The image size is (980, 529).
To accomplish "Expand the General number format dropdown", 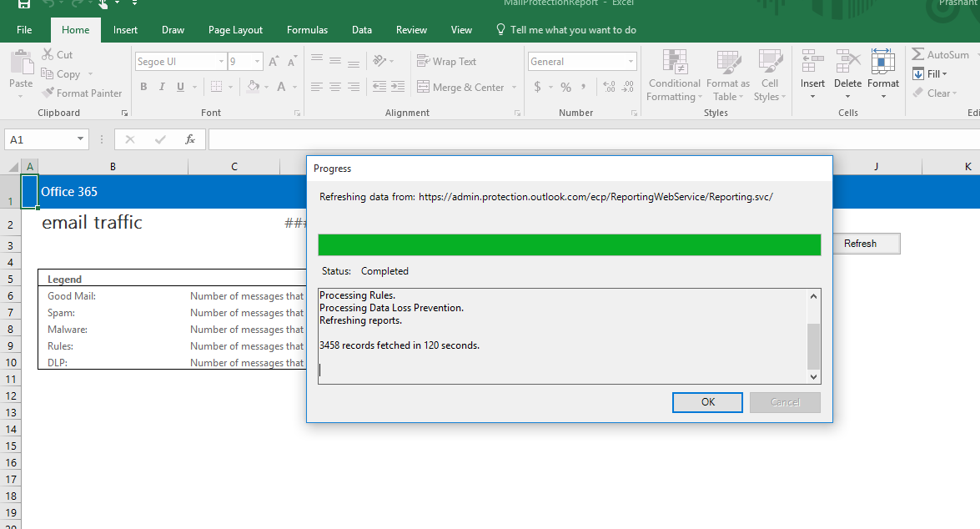I will coord(631,62).
